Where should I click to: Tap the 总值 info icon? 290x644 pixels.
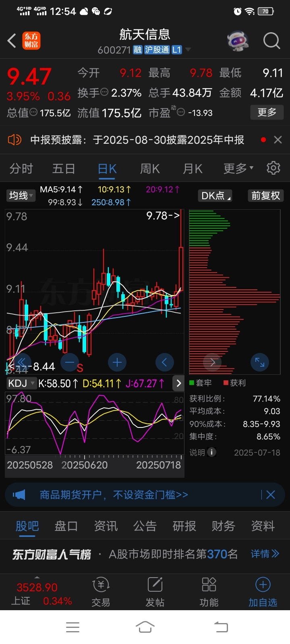33,113
